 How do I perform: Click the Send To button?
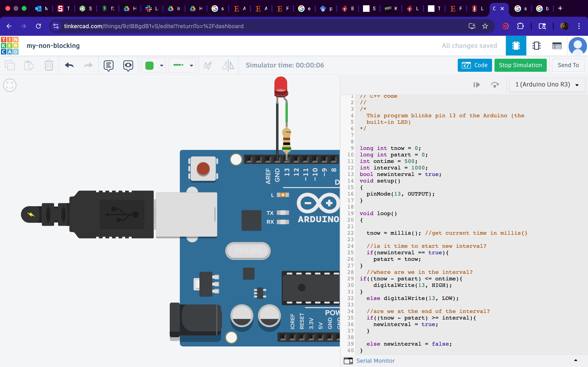[x=568, y=65]
